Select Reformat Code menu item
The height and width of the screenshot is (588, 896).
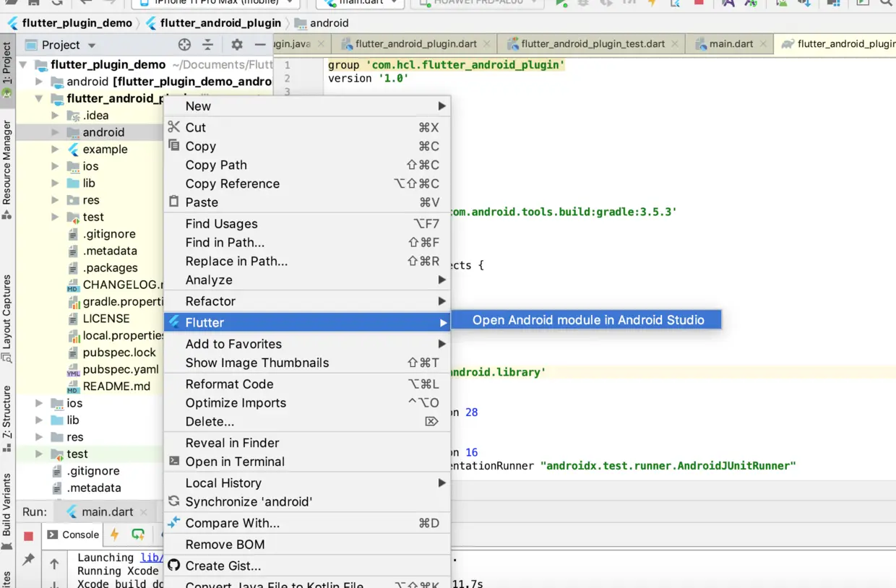(307, 384)
